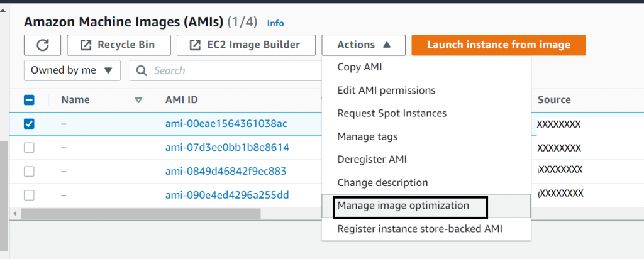Viewport: 644px width, 259px height.
Task: Choose Edit AMI permissions
Action: pyautogui.click(x=426, y=90)
